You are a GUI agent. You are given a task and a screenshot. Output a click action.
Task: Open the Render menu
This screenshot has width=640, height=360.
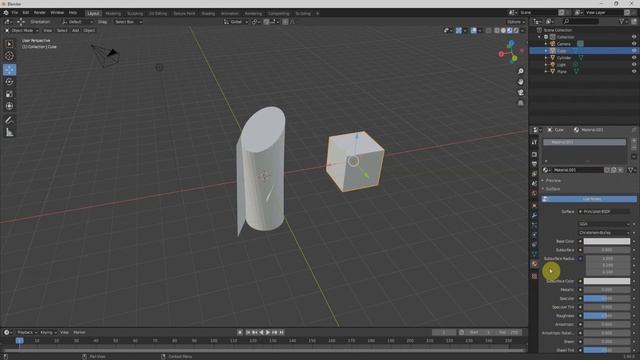tap(40, 13)
